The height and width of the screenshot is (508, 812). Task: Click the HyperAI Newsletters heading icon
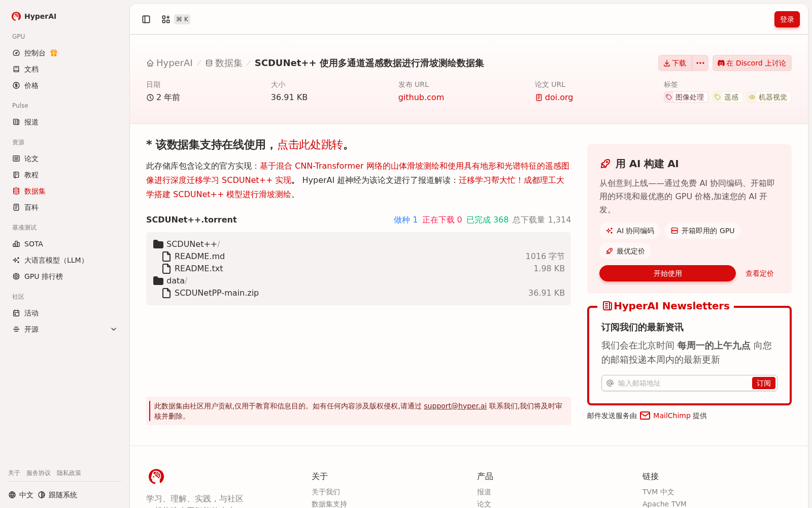(607, 306)
